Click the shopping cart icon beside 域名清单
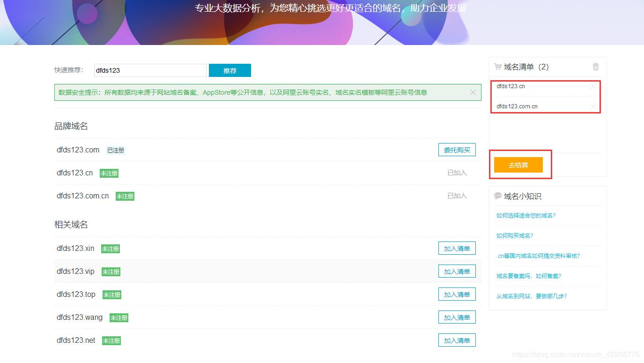 (497, 67)
